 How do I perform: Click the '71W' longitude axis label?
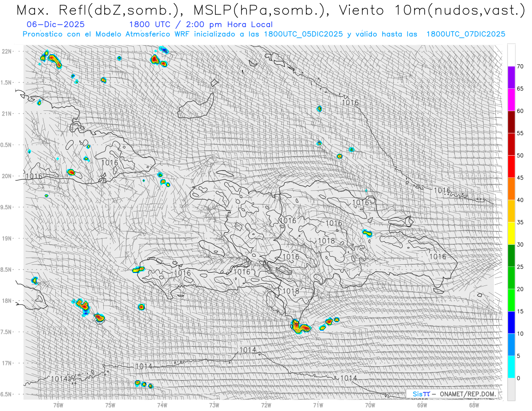coord(318,404)
